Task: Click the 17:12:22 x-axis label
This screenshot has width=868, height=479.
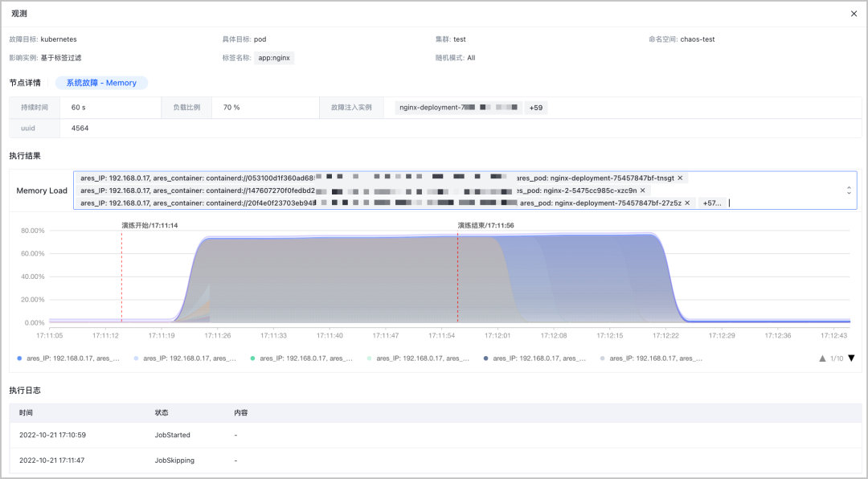Action: click(665, 336)
